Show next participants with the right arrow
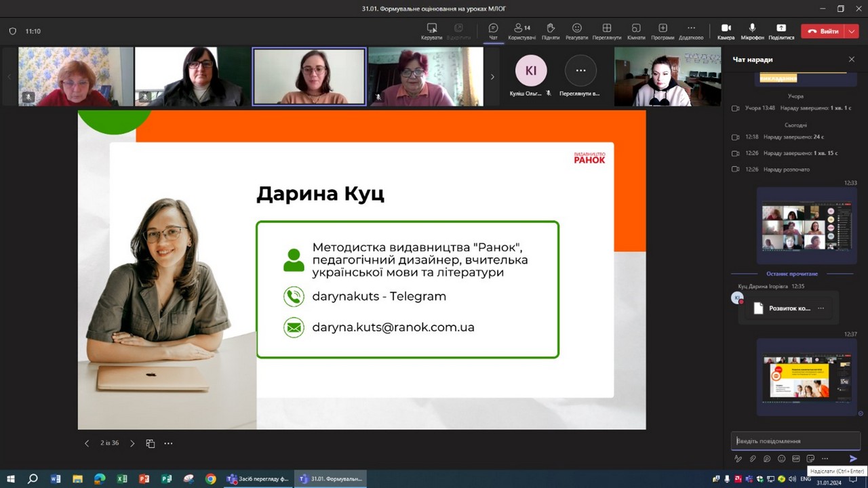Screen dimensions: 868x488 [x=492, y=77]
